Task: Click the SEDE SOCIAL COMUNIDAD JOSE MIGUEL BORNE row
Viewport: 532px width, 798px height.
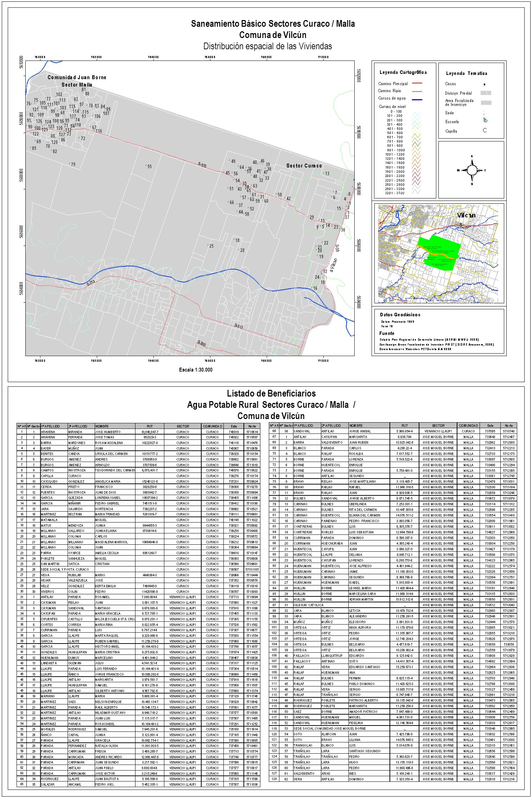Action: (393, 728)
